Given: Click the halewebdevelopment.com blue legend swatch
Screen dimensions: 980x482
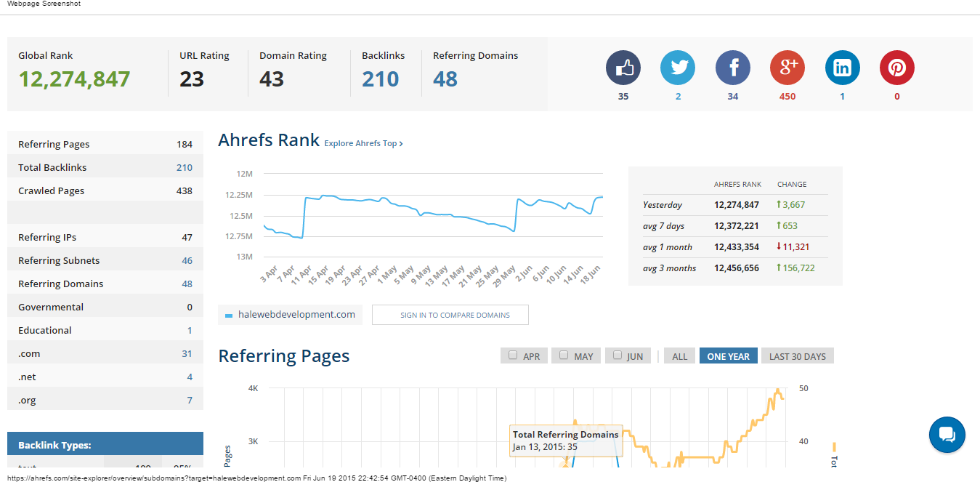Looking at the screenshot, I should coord(229,316).
